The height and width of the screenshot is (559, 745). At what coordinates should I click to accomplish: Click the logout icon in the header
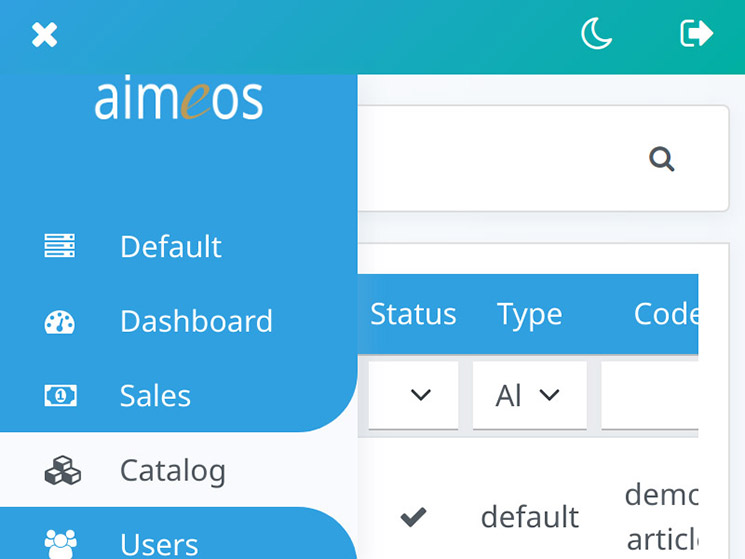pyautogui.click(x=696, y=34)
